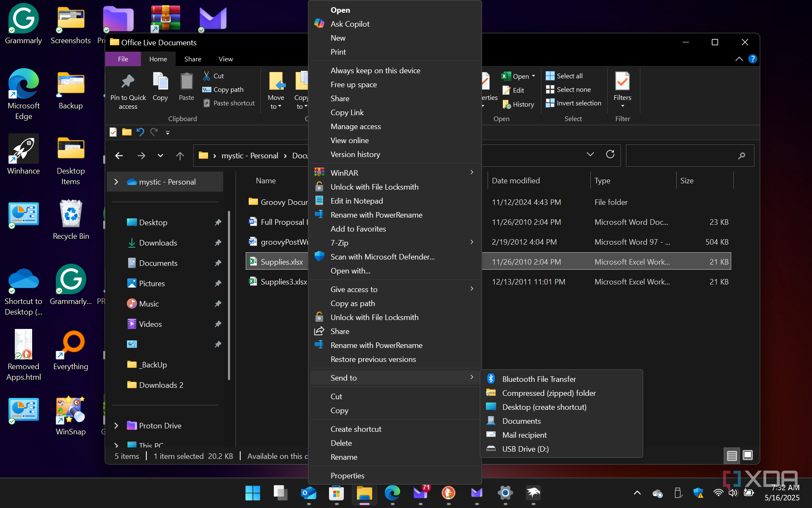Open recent locations dropdown chevron
812x508 pixels.
point(160,156)
